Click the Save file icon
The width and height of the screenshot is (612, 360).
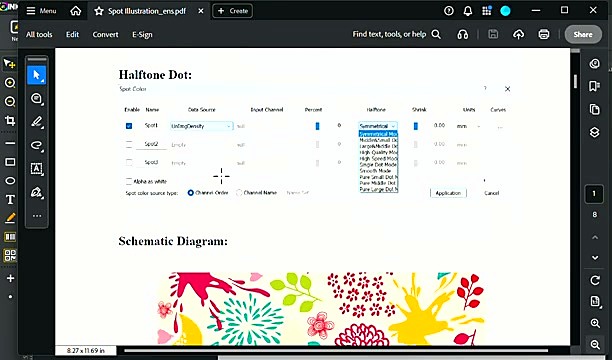pyautogui.click(x=493, y=34)
